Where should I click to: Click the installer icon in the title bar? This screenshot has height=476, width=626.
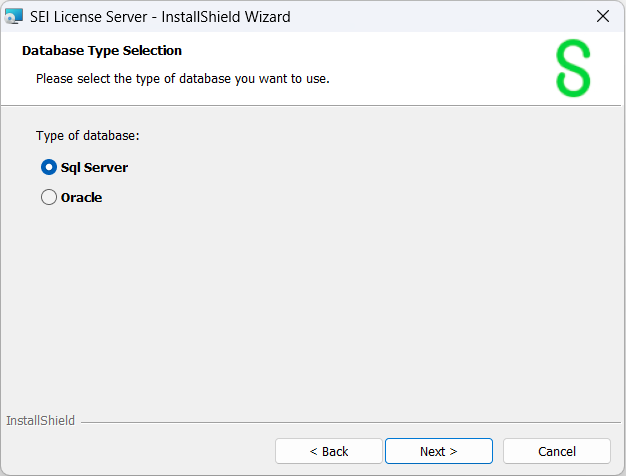(x=14, y=16)
